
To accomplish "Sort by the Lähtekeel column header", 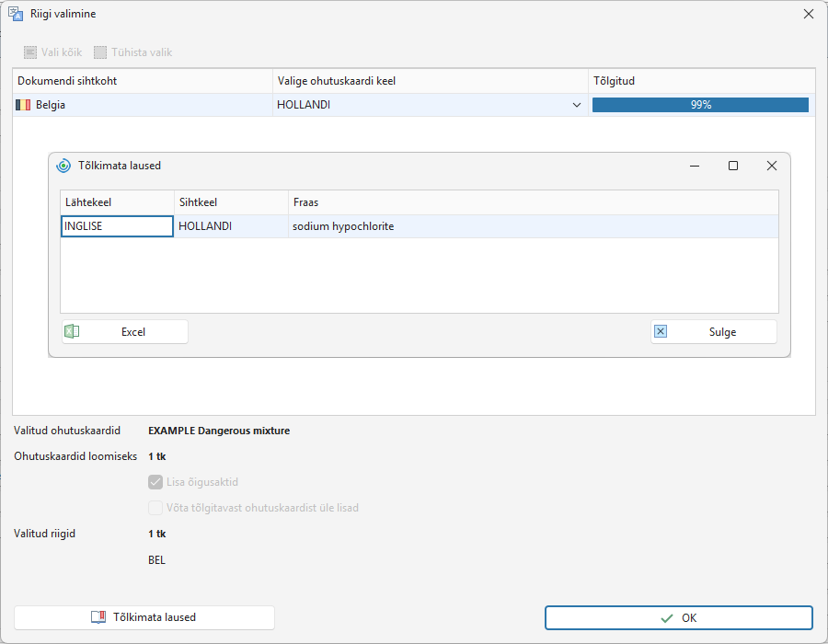I will 117,202.
